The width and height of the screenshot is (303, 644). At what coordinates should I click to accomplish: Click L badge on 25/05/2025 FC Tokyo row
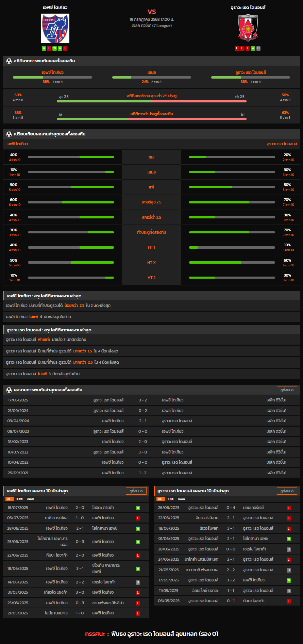(138, 603)
